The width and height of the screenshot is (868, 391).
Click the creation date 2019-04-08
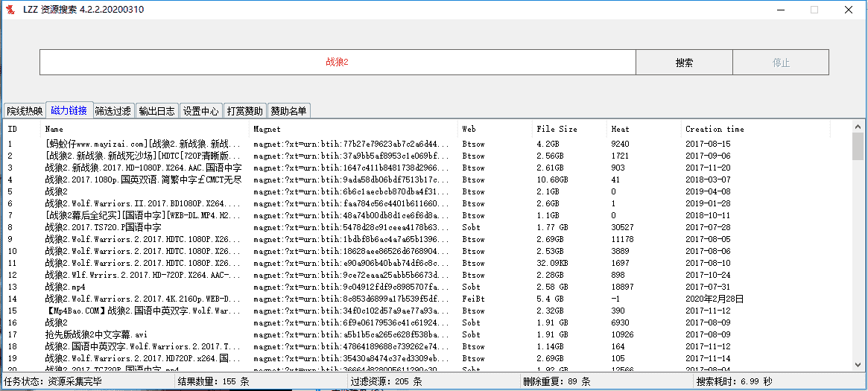pos(708,191)
